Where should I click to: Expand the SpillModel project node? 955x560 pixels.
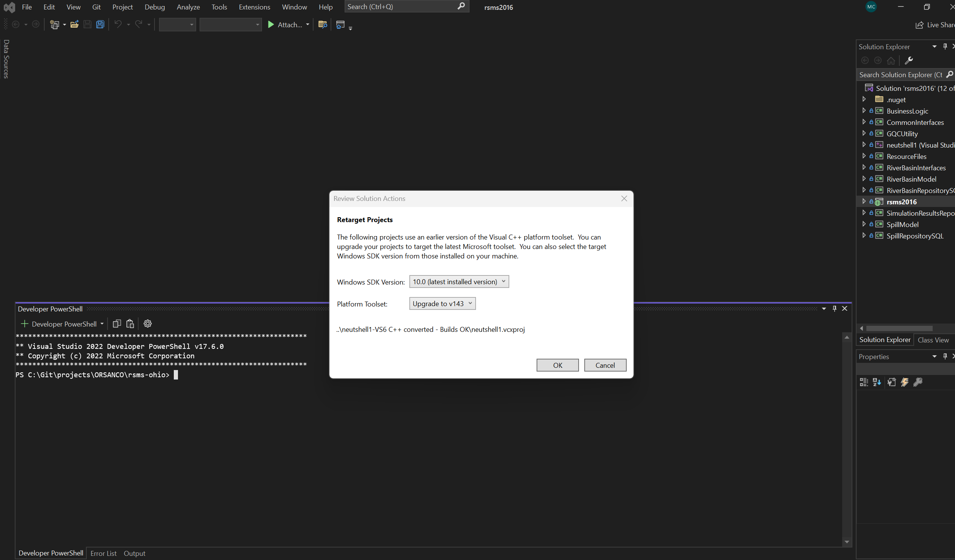864,224
